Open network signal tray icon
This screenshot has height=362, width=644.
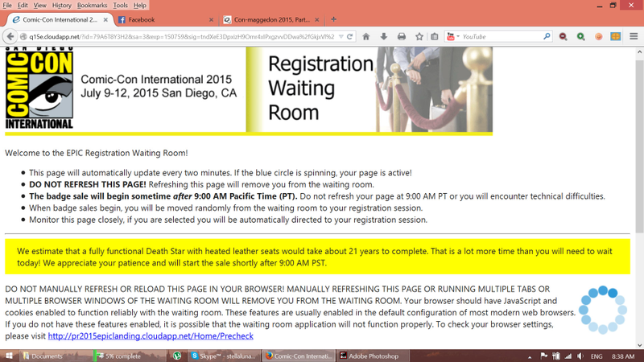point(568,356)
